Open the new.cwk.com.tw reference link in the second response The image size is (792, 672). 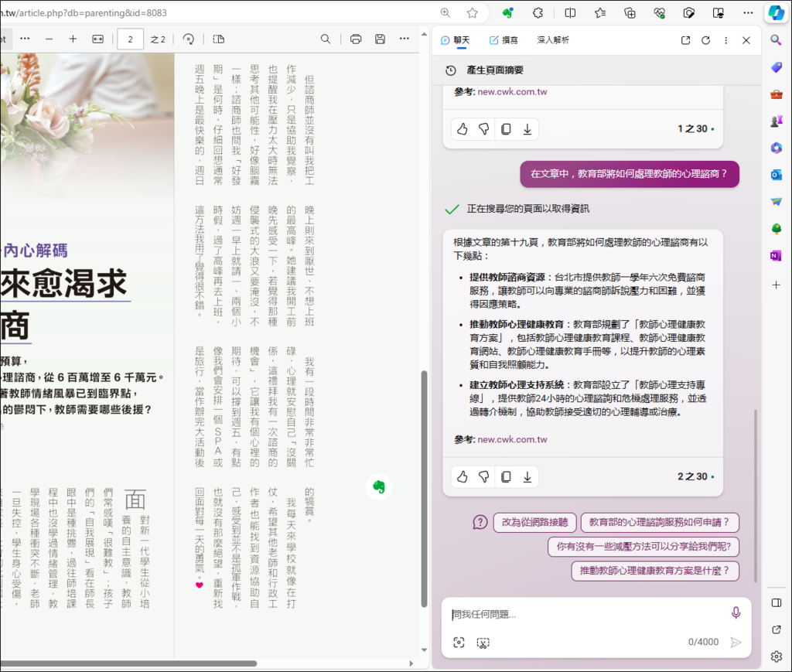[512, 439]
